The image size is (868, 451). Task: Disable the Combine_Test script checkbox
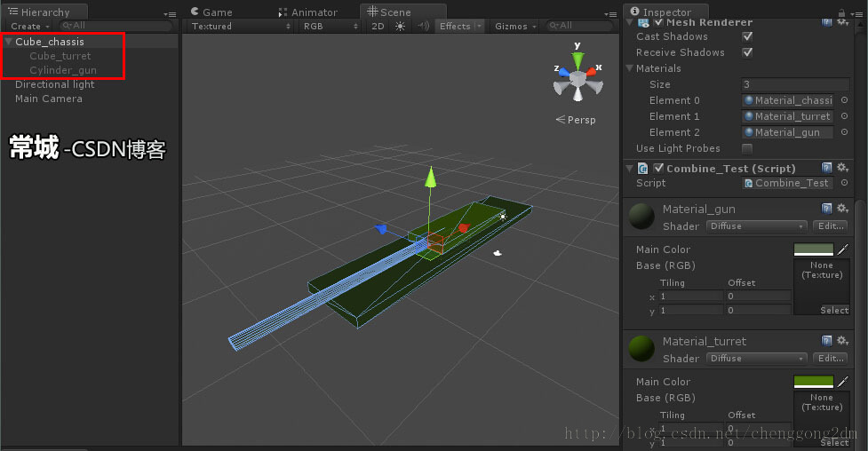pos(658,168)
